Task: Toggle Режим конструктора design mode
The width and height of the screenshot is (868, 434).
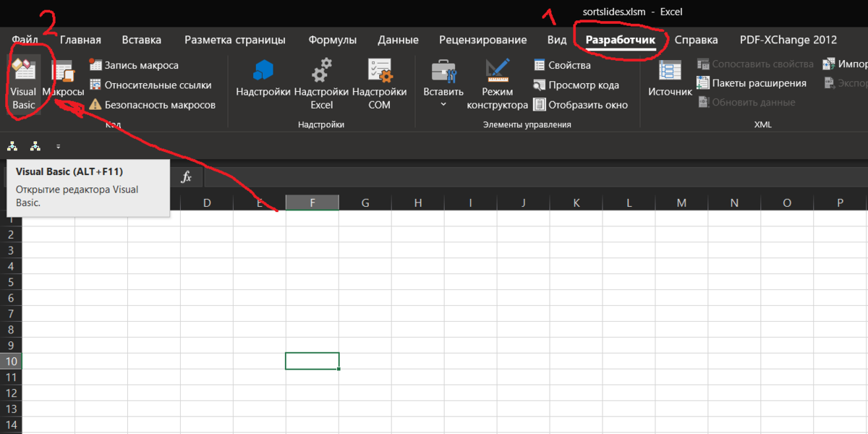Action: pos(498,84)
